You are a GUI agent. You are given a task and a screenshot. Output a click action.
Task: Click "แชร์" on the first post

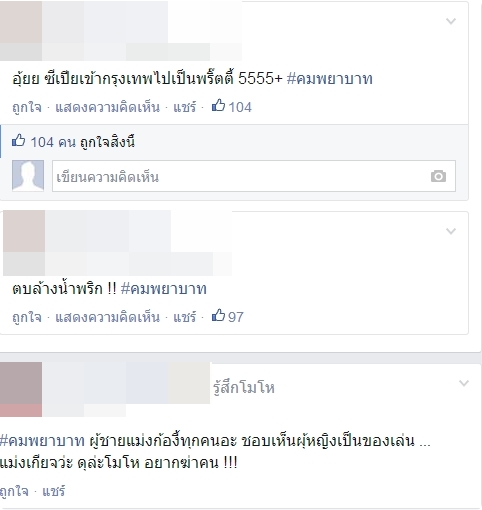(x=184, y=107)
